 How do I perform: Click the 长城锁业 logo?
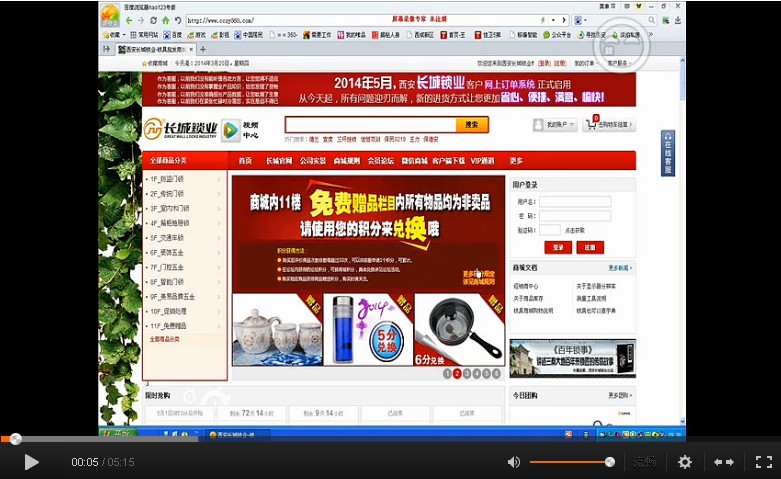click(x=179, y=128)
